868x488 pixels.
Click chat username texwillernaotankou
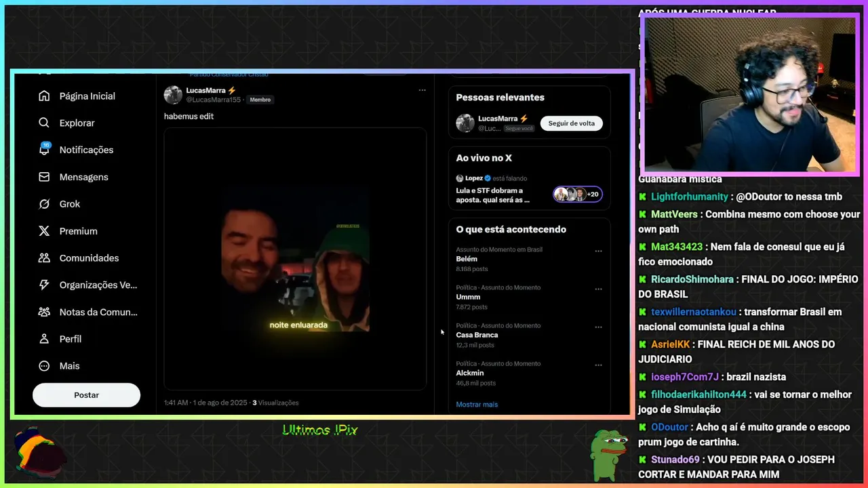(x=694, y=312)
